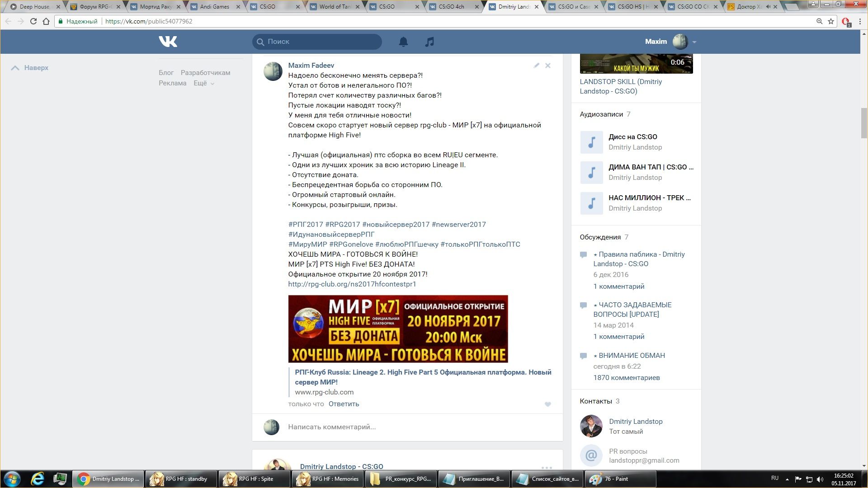Reload the page in Chrome
868x488 pixels.
(x=33, y=21)
